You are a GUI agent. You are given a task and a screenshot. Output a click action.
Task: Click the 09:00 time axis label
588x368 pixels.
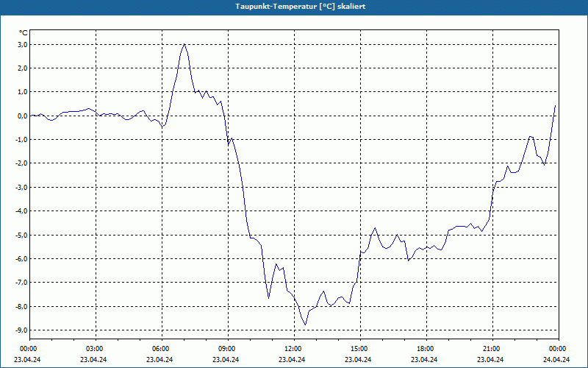tap(226, 349)
